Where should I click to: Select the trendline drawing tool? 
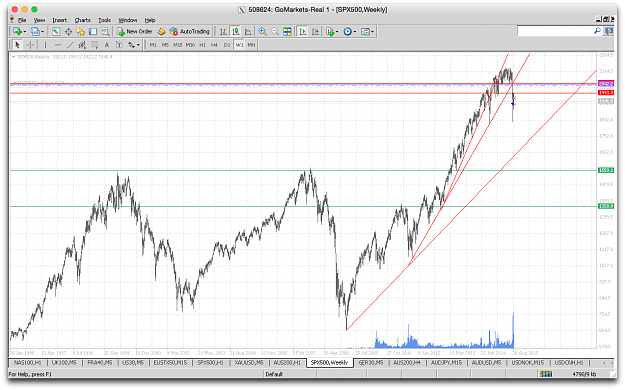(70, 45)
